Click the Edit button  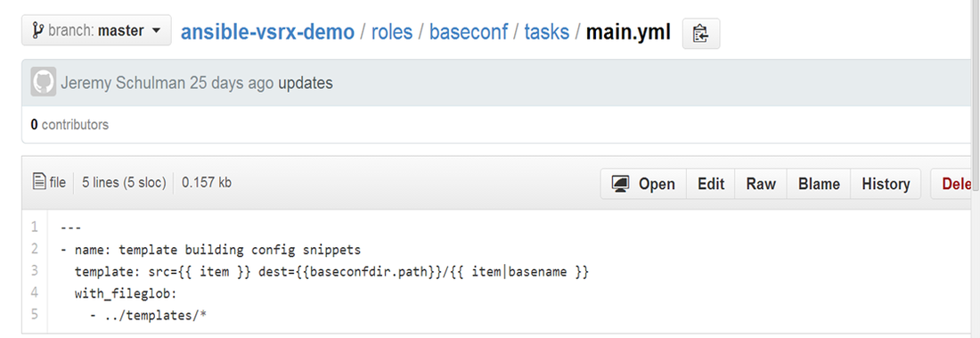click(711, 184)
